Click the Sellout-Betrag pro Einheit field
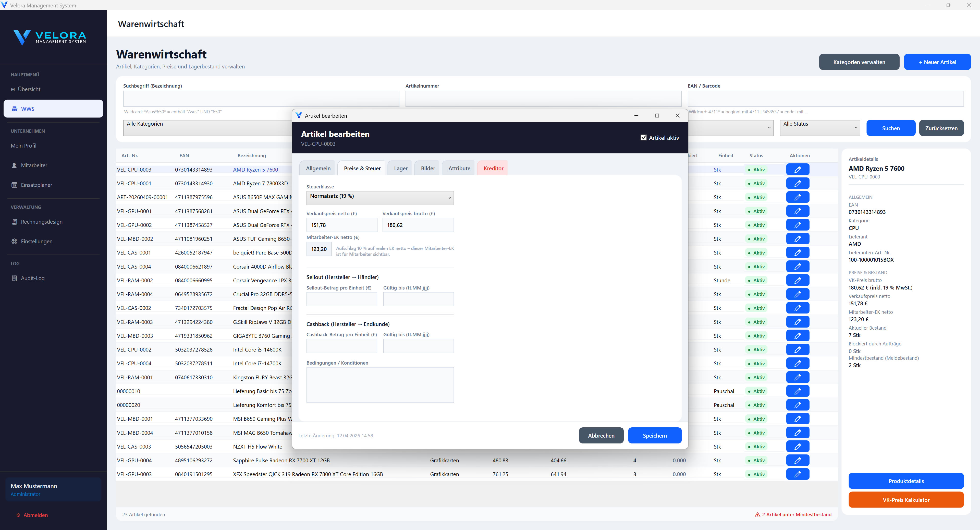 pyautogui.click(x=341, y=299)
